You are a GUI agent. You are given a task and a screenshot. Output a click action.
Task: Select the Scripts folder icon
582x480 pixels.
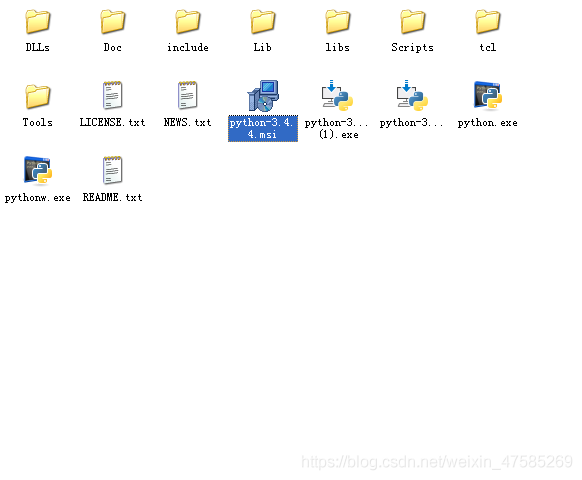(412, 21)
